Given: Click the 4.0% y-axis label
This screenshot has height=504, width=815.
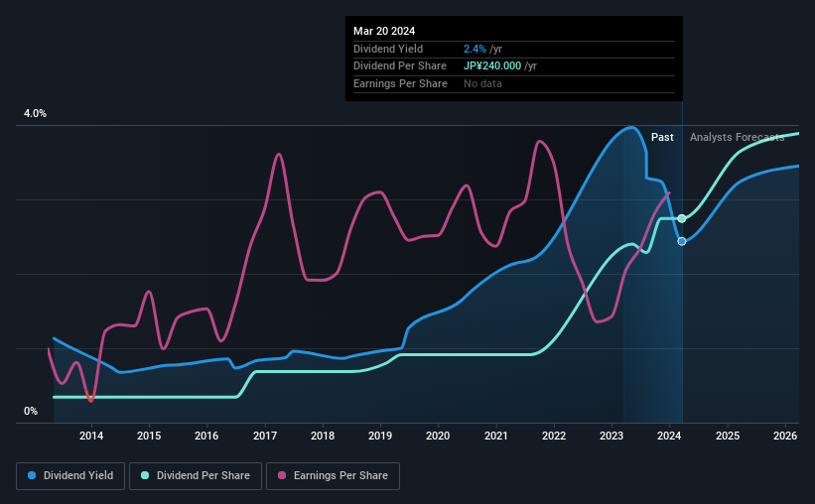Looking at the screenshot, I should (35, 114).
